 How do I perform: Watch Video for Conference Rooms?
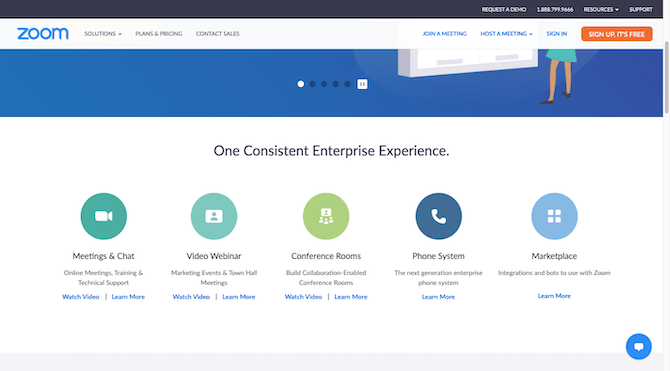303,297
